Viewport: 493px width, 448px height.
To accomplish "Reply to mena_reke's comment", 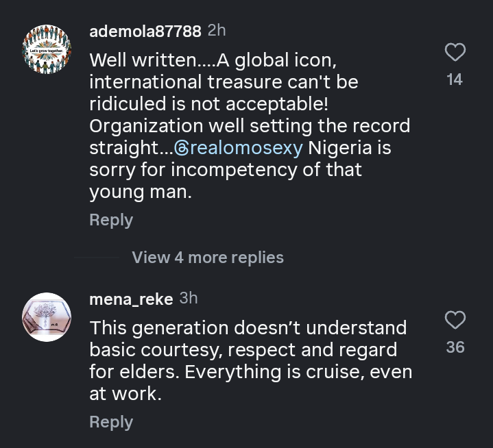I will point(111,421).
